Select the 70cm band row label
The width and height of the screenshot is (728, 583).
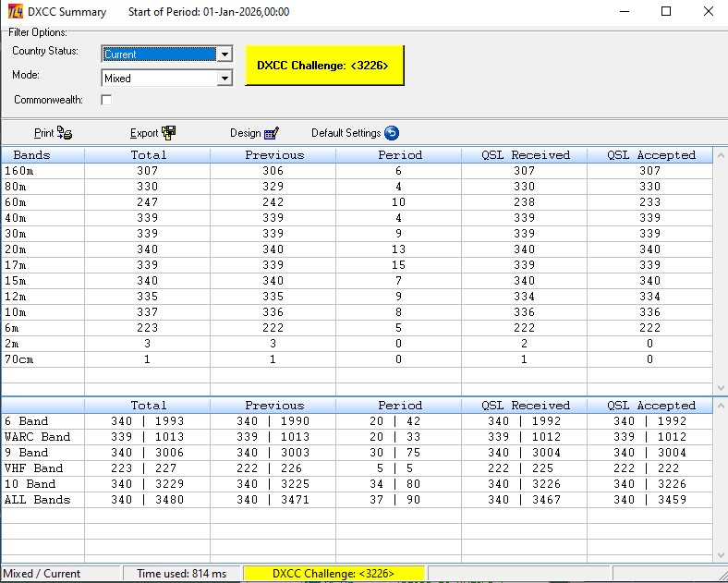tap(19, 359)
